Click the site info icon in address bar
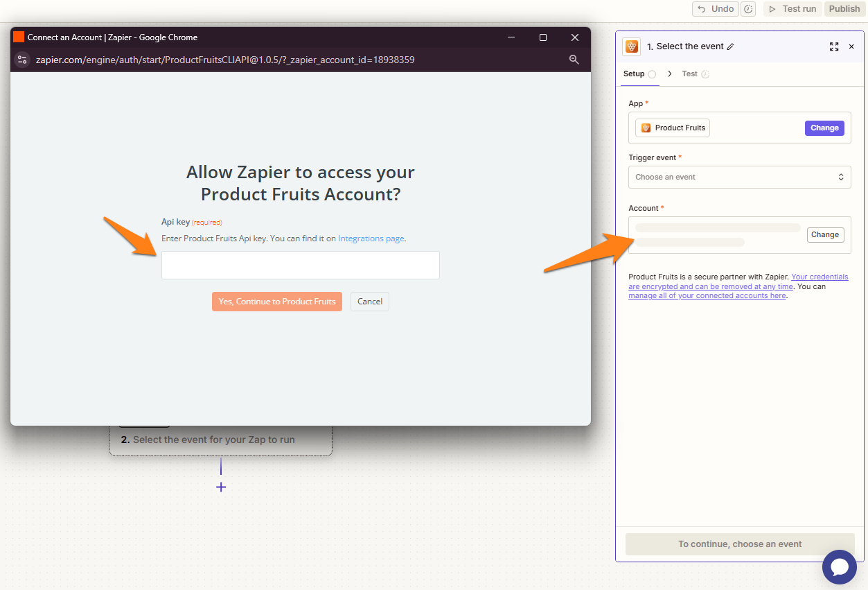The image size is (868, 590). pyautogui.click(x=21, y=60)
